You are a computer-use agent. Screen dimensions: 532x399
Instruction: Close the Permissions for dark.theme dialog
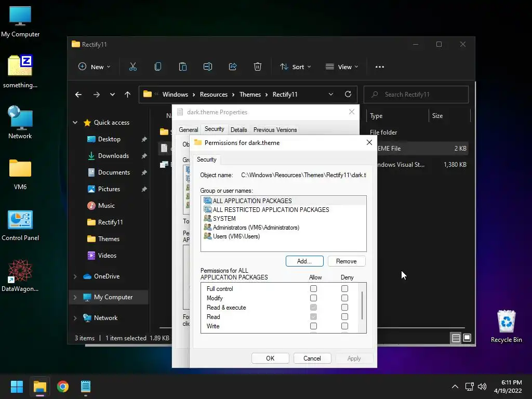(369, 142)
